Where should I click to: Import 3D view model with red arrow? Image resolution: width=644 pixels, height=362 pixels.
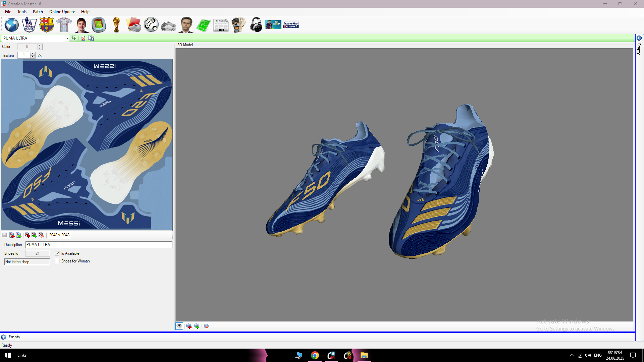coord(189,326)
